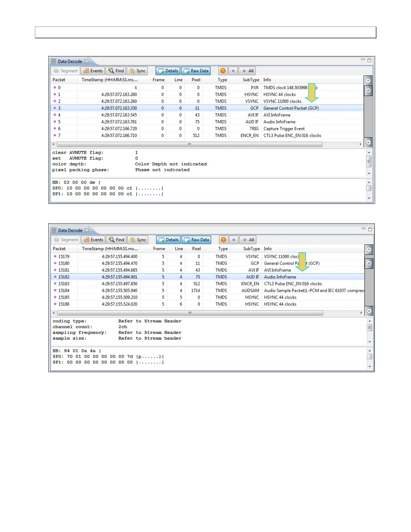
Task: Open Events in upper Data Decode toolbar
Action: click(x=93, y=71)
